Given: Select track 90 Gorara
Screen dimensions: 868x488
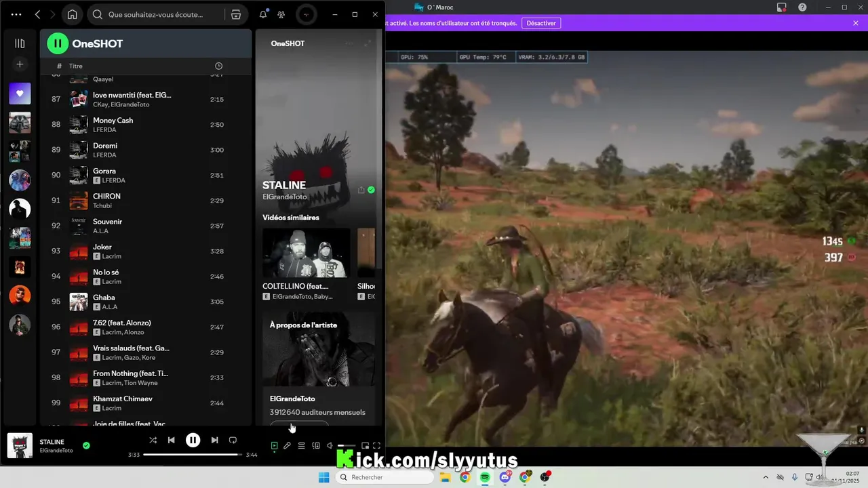Looking at the screenshot, I should [x=146, y=175].
